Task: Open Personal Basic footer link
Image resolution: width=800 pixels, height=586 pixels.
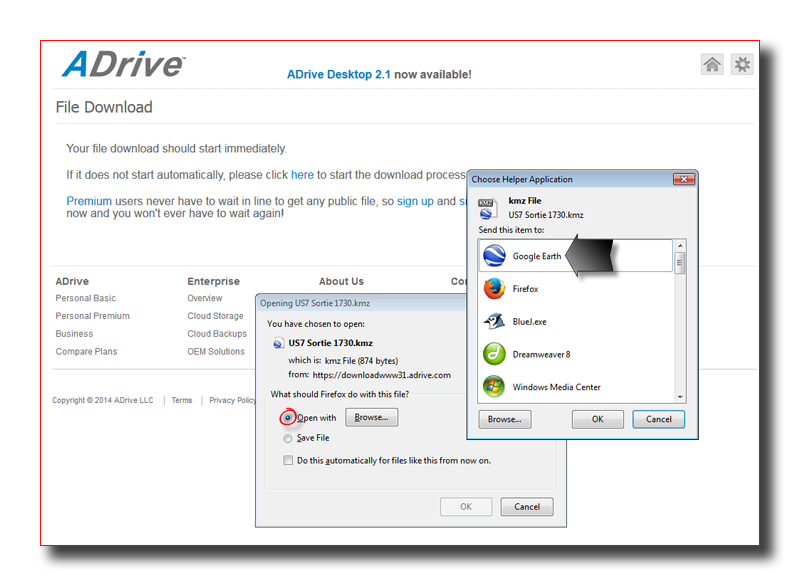Action: point(86,298)
